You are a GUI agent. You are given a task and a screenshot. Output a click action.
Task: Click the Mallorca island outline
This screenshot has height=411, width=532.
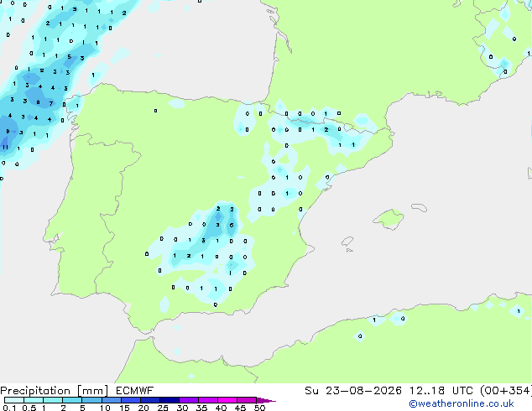coord(389,220)
